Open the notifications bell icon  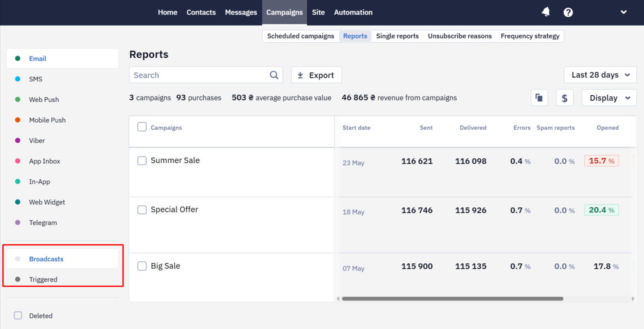coord(546,12)
